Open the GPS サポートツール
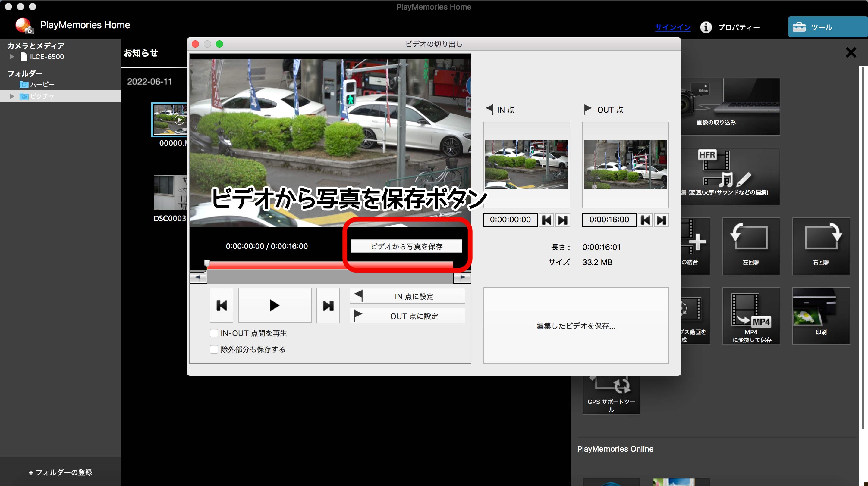This screenshot has height=486, width=868. click(x=611, y=395)
